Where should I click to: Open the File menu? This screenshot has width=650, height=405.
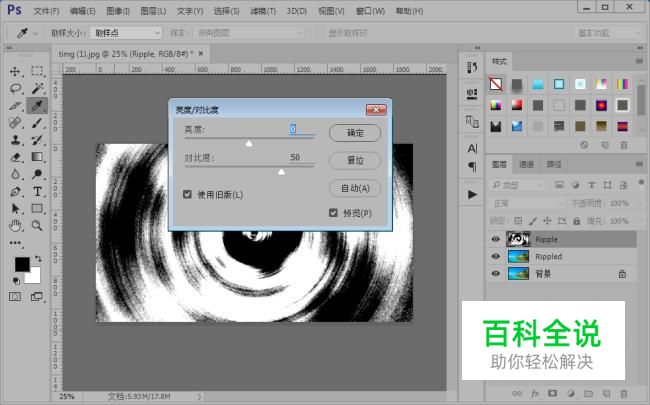(46, 11)
